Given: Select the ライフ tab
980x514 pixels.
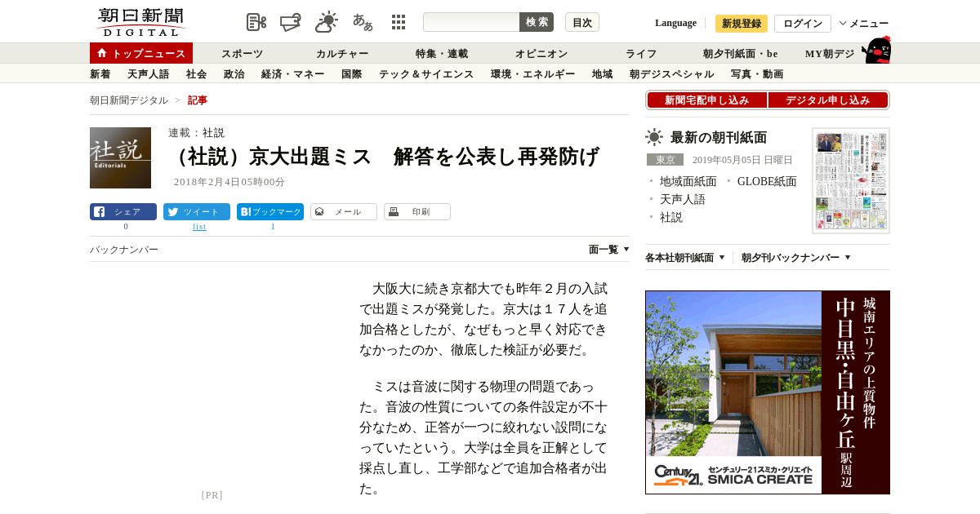Looking at the screenshot, I should (x=641, y=54).
